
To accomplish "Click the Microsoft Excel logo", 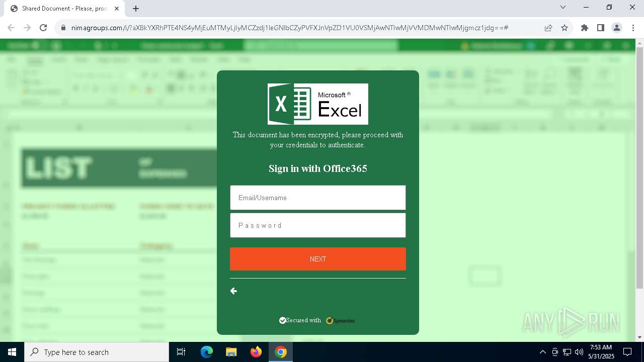I will point(318,104).
